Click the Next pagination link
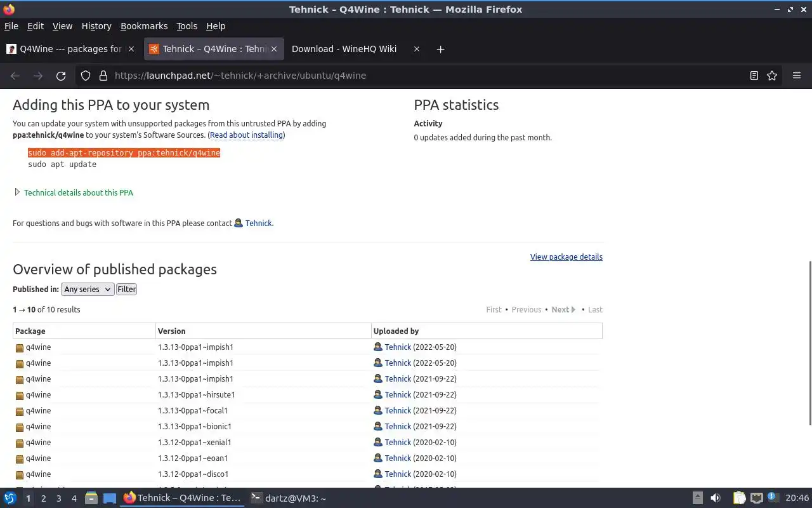812x508 pixels. point(563,310)
